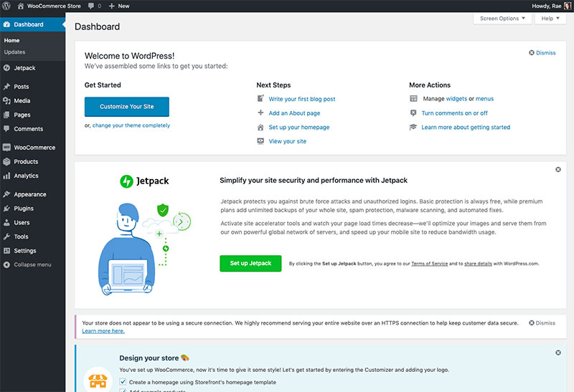Screen dimensions: 574x392
Task: Select Updates under the Dashboard menu
Action: [14, 52]
